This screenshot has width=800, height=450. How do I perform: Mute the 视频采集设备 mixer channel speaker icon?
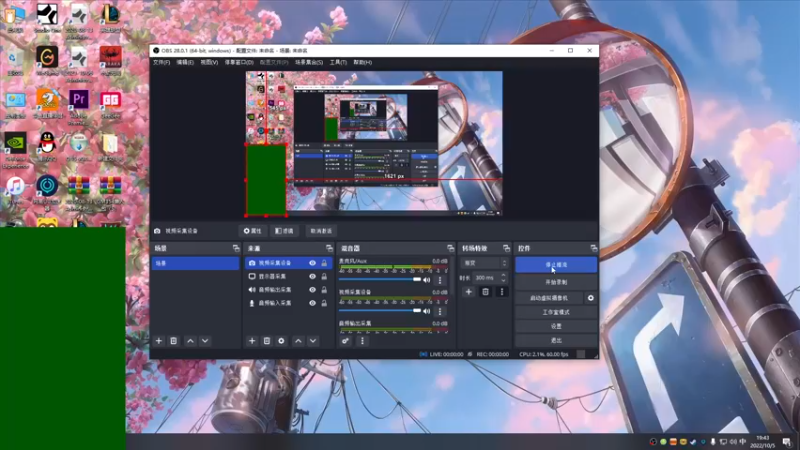[x=427, y=311]
